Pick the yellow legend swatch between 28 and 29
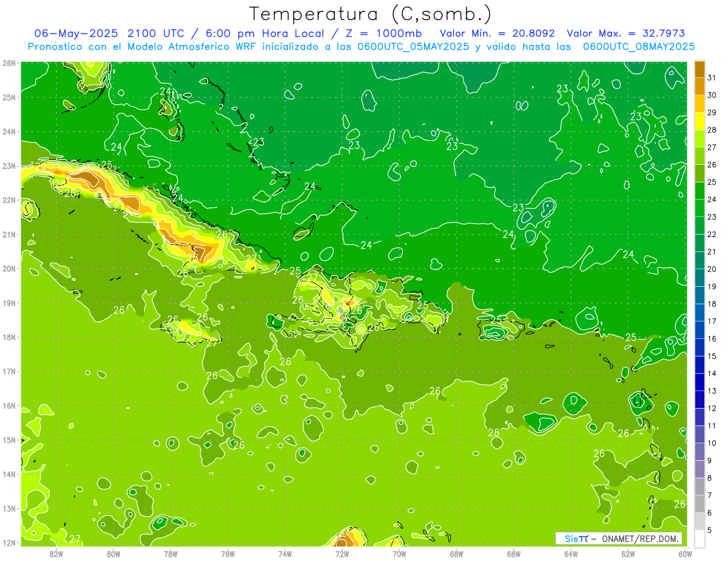Screen dimensions: 728x562 (x=699, y=121)
